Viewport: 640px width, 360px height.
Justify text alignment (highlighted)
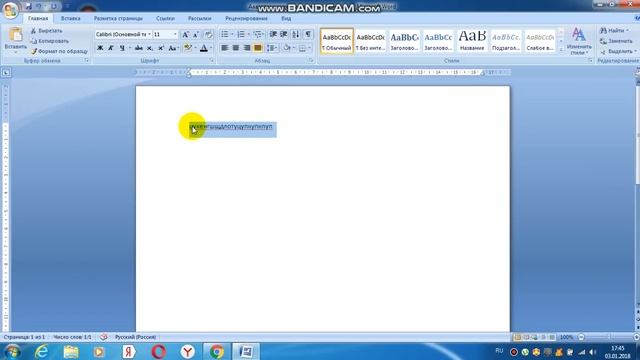258,48
